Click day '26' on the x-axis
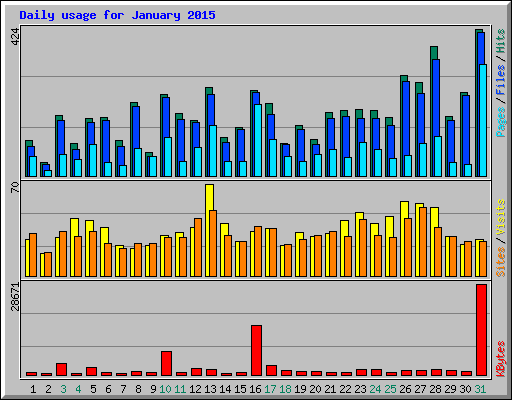This screenshot has height=400, width=512. pyautogui.click(x=405, y=389)
